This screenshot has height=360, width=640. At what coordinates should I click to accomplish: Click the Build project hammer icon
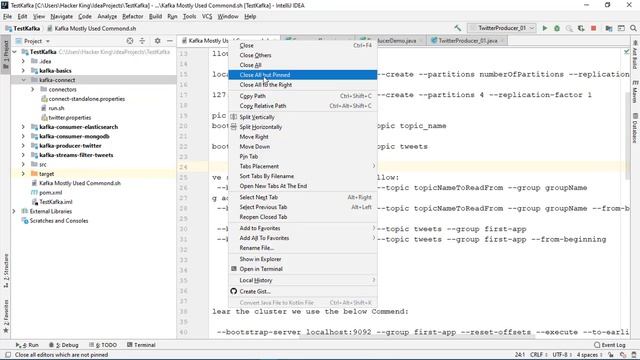coord(458,28)
